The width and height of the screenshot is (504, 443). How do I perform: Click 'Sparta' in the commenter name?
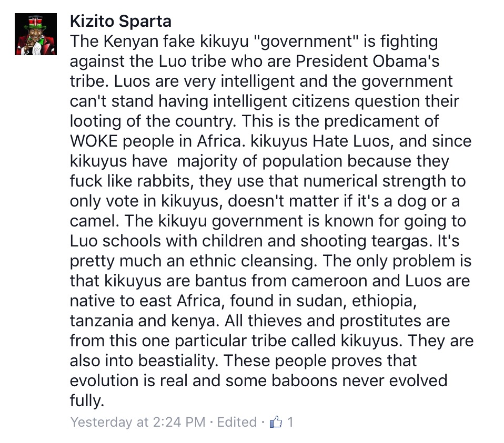145,22
